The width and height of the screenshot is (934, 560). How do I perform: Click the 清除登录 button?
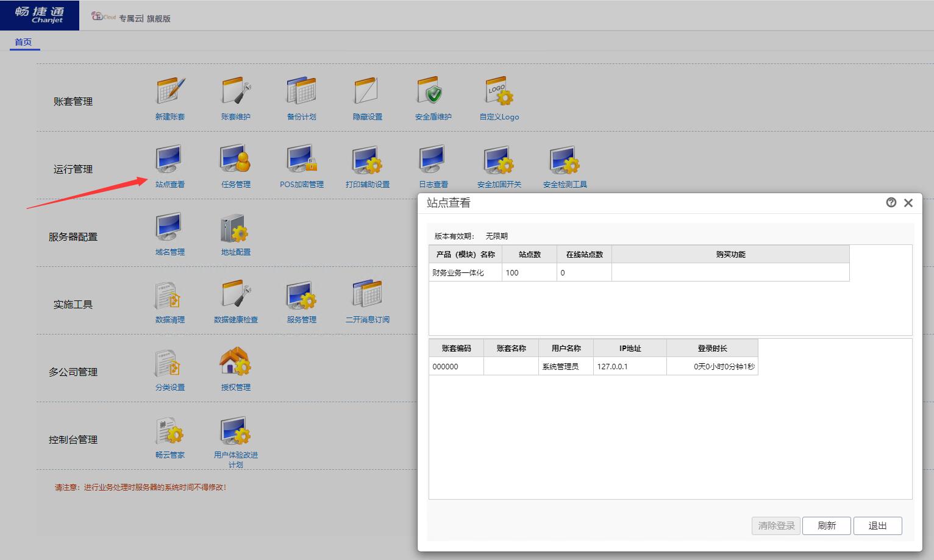776,525
